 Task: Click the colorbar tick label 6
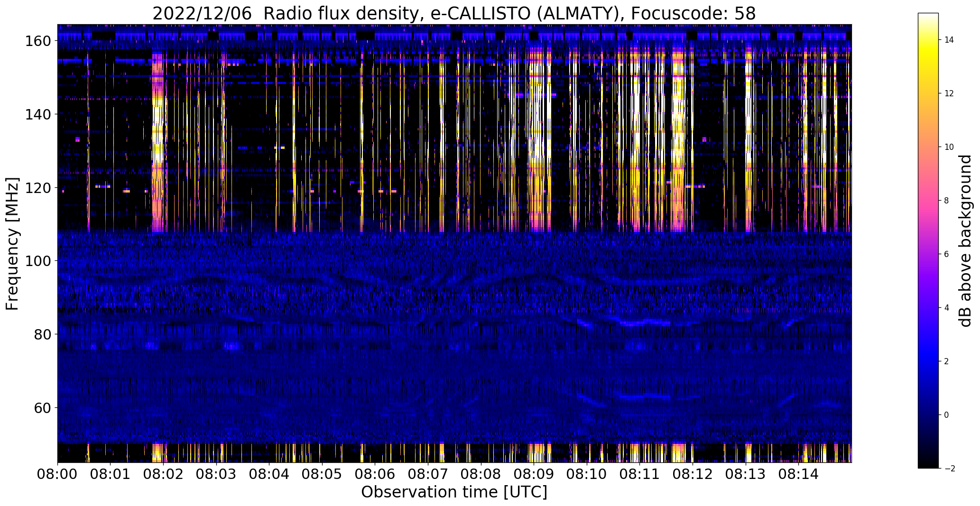[x=947, y=254]
